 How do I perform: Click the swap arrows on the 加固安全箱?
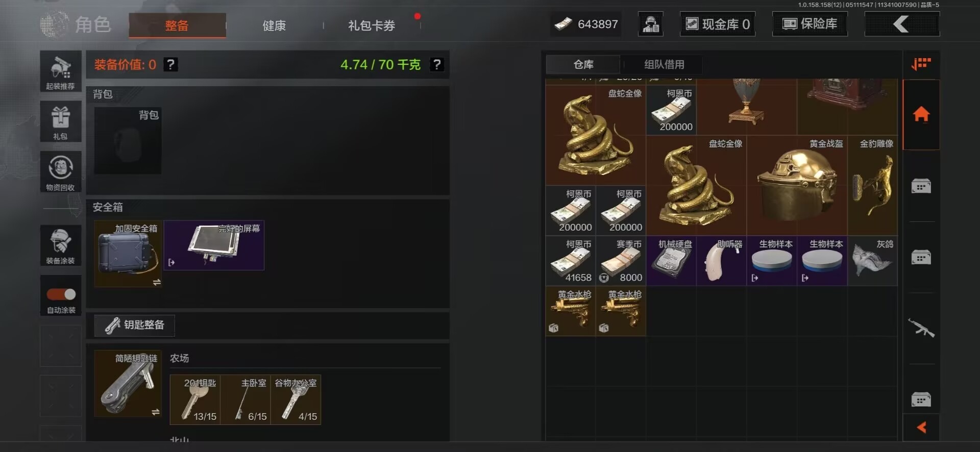[157, 282]
